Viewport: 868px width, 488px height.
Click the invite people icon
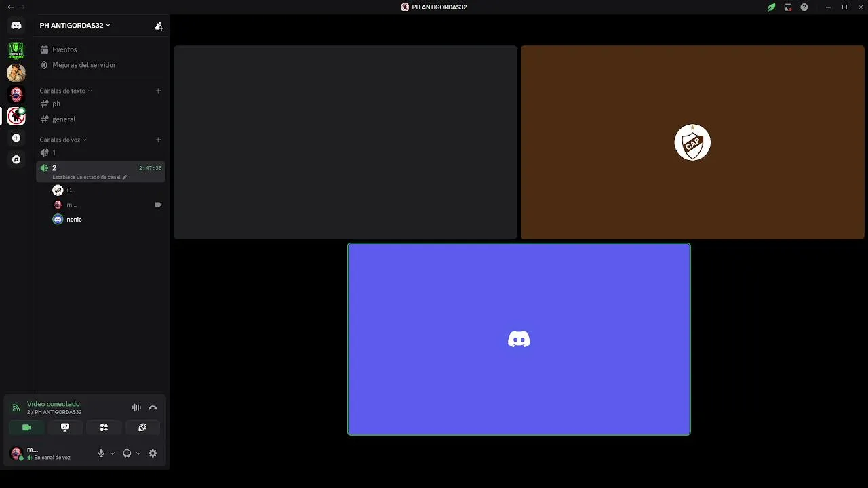159,26
